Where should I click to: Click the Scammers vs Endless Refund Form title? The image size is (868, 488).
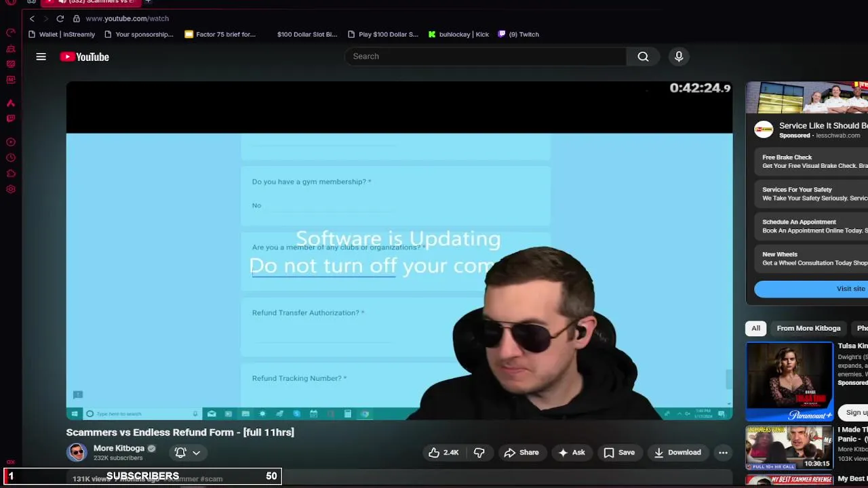(x=180, y=432)
